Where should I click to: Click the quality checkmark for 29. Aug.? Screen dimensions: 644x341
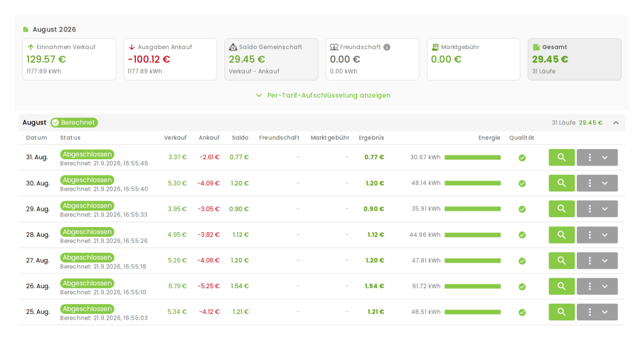522,209
